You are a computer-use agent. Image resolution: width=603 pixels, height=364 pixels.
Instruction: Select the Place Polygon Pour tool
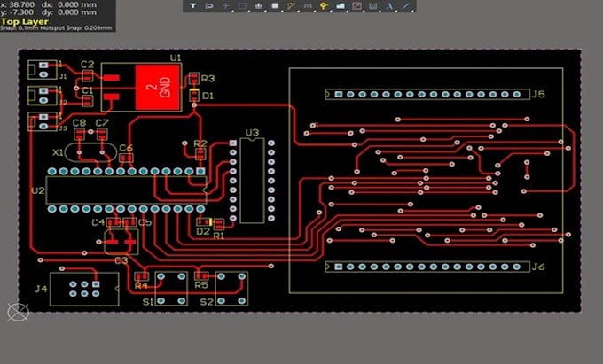(x=341, y=6)
